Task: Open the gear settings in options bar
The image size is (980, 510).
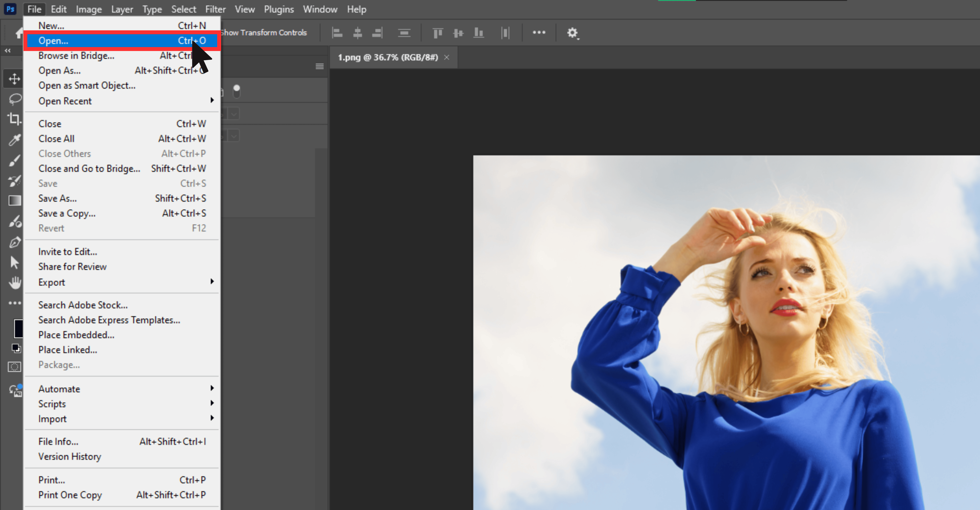Action: tap(573, 33)
